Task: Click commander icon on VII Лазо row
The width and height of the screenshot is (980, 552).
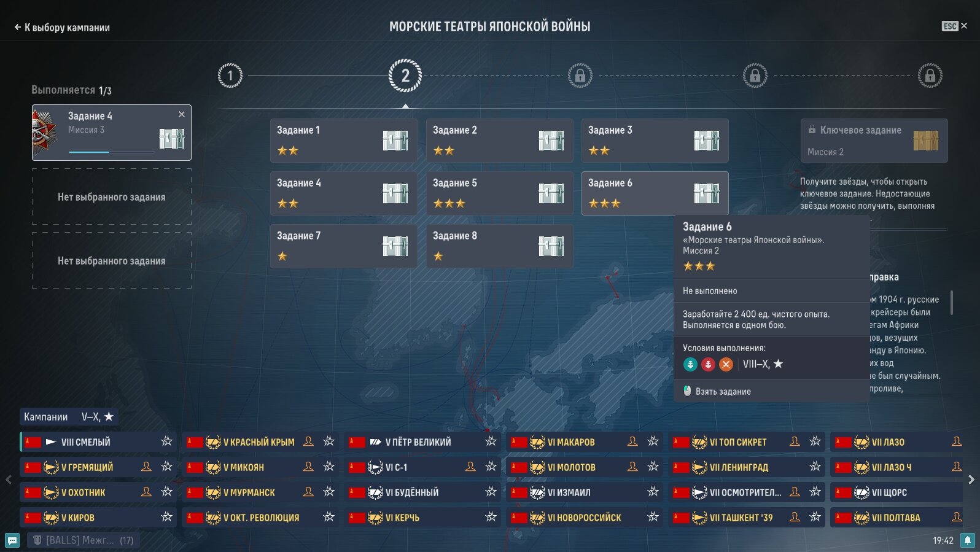Action: point(957,441)
